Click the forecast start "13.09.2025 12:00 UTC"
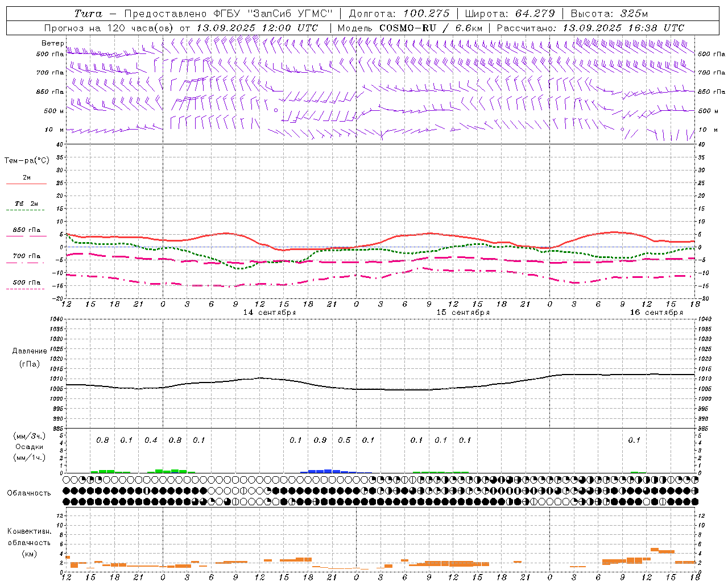The image size is (728, 582). coord(257,28)
